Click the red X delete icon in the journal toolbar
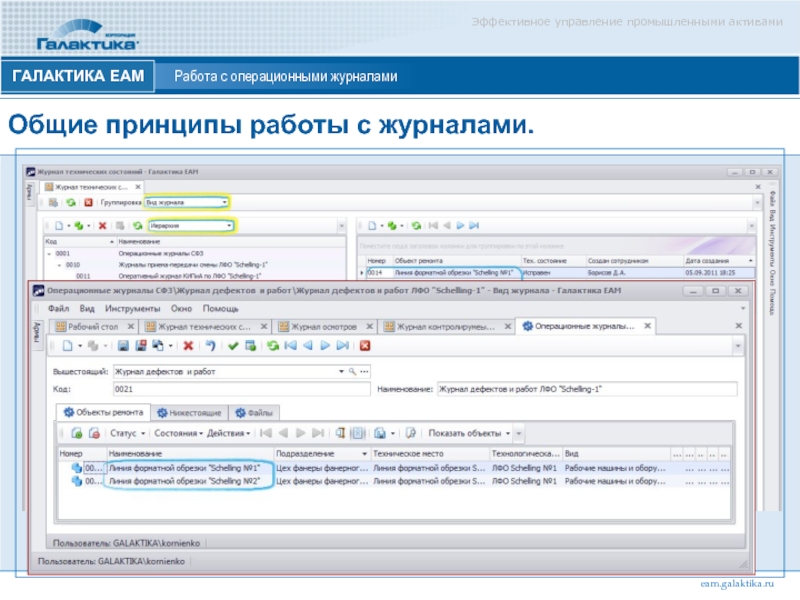 [187, 346]
